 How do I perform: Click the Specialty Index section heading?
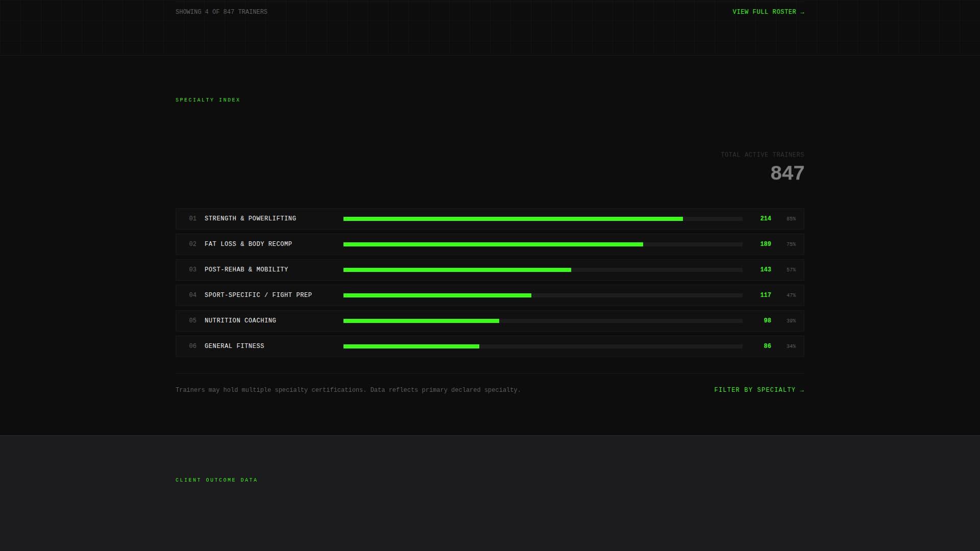(x=208, y=100)
